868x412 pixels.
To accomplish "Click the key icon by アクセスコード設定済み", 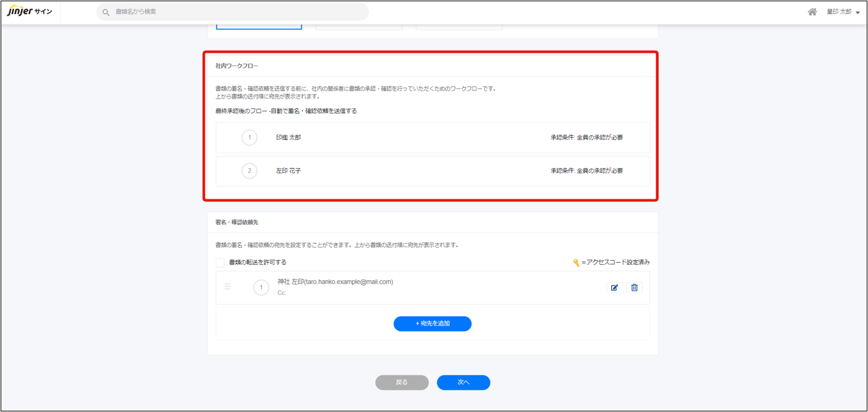I will tap(576, 263).
